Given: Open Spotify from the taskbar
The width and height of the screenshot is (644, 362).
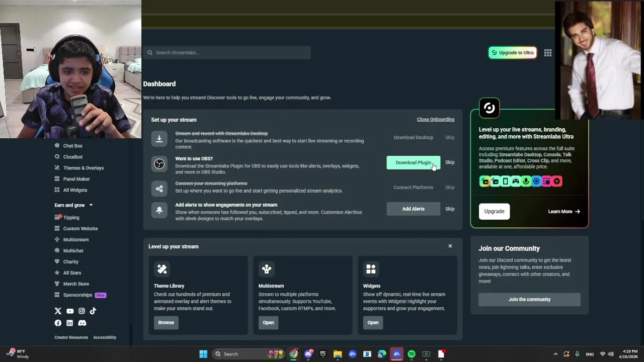Looking at the screenshot, I should click(x=412, y=354).
